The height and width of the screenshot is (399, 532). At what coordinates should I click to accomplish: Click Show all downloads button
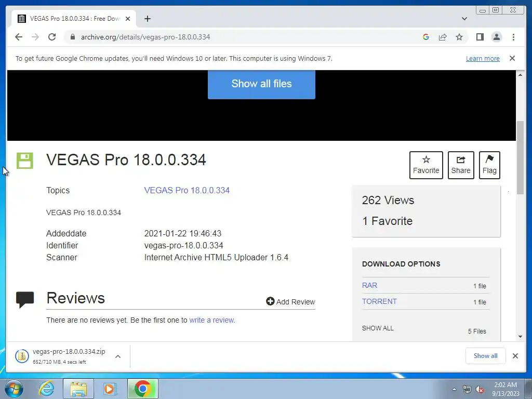(x=486, y=355)
